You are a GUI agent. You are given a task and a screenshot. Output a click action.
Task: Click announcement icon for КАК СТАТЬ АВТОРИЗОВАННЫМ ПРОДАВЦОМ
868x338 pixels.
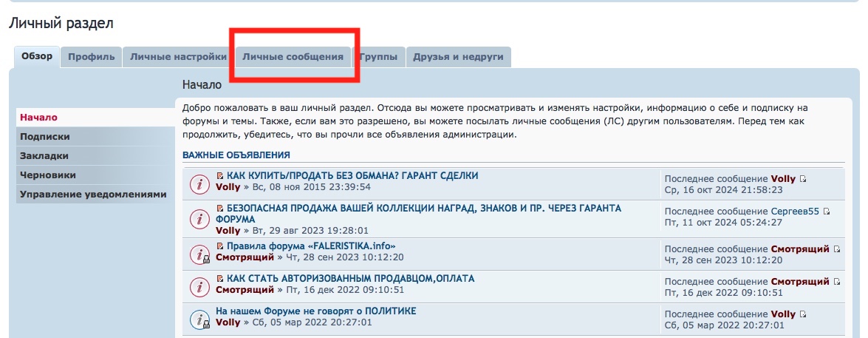coord(199,287)
